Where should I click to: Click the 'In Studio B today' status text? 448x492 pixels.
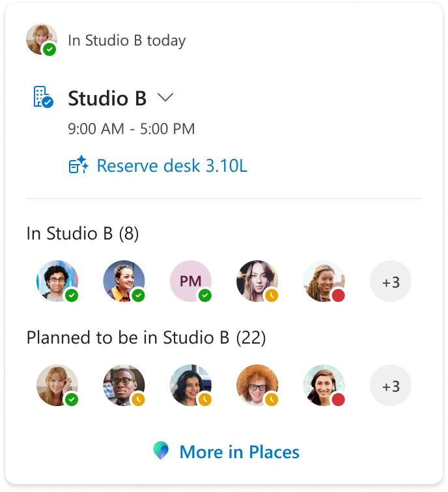coord(127,40)
